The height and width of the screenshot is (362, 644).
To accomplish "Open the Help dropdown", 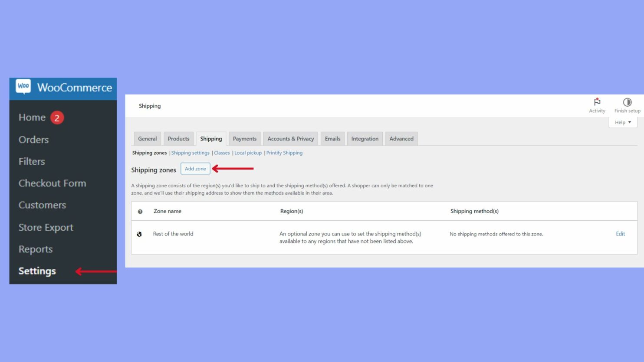I will (623, 122).
